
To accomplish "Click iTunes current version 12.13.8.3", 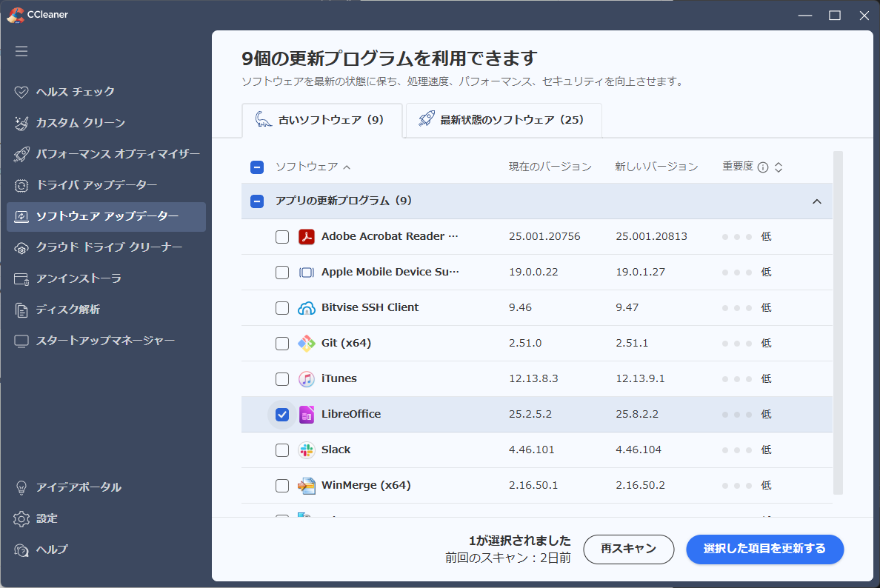I will 533,378.
